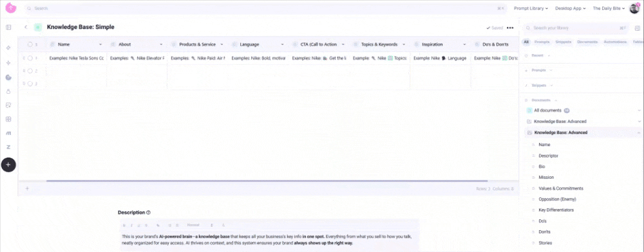Image resolution: width=644 pixels, height=252 pixels.
Task: Open The Daily Bite workspace menu
Action: pos(609,8)
